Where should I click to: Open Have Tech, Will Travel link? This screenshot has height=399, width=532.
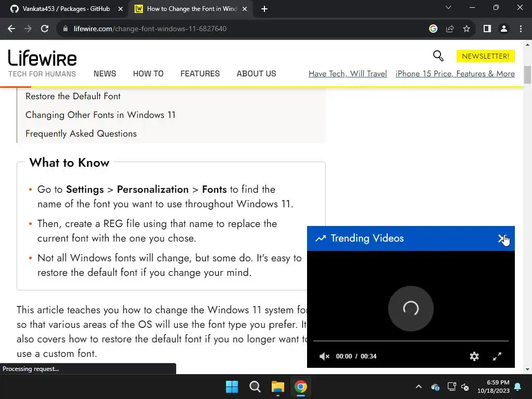click(x=348, y=74)
